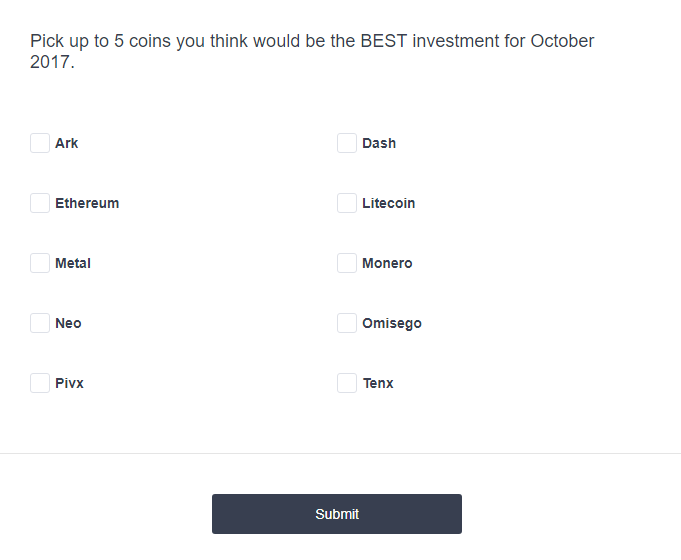The height and width of the screenshot is (560, 681).
Task: Click the Monero label text
Action: (x=387, y=263)
